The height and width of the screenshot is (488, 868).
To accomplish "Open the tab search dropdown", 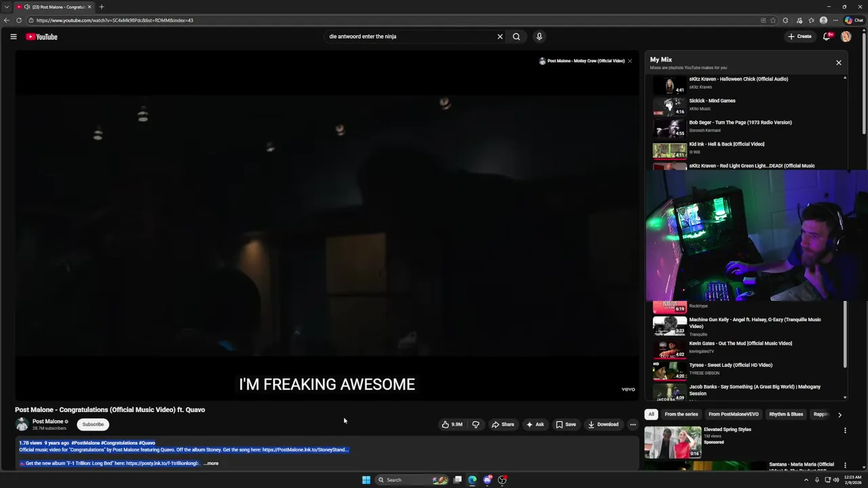I will [x=7, y=7].
